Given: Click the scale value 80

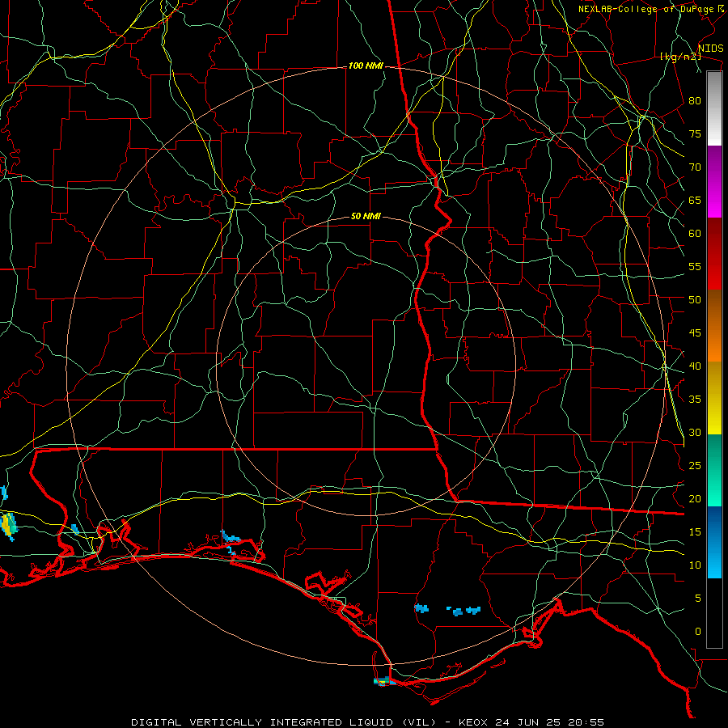Looking at the screenshot, I should pos(695,101).
